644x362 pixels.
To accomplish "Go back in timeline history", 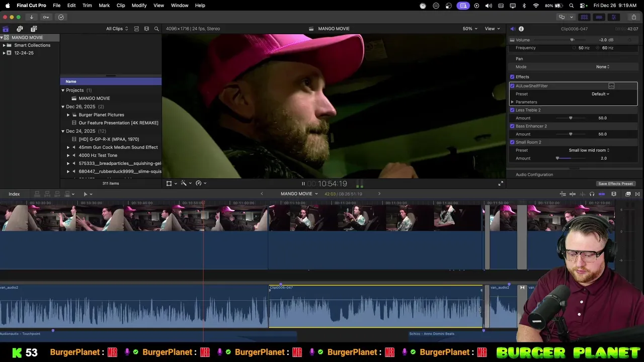I will tap(262, 194).
